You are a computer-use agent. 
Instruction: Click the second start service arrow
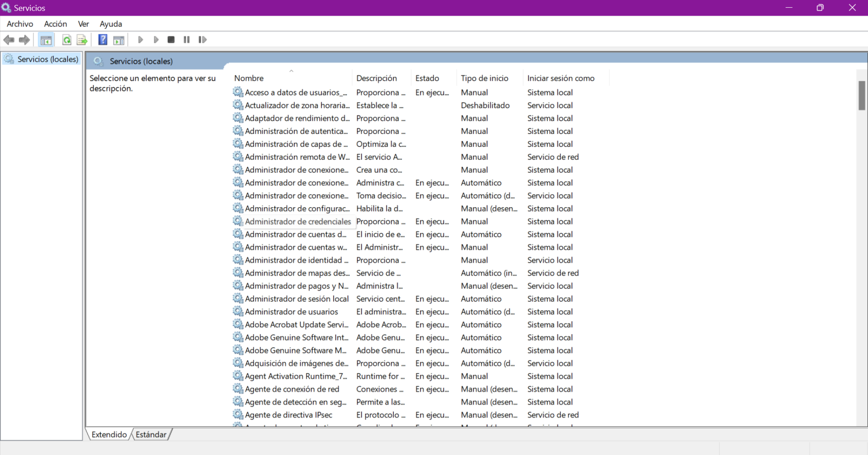[156, 40]
